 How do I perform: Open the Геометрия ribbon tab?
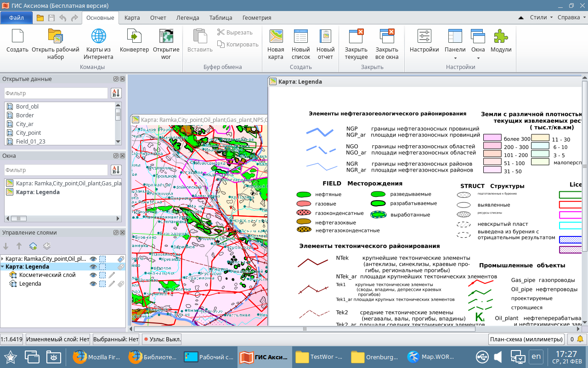pos(257,18)
